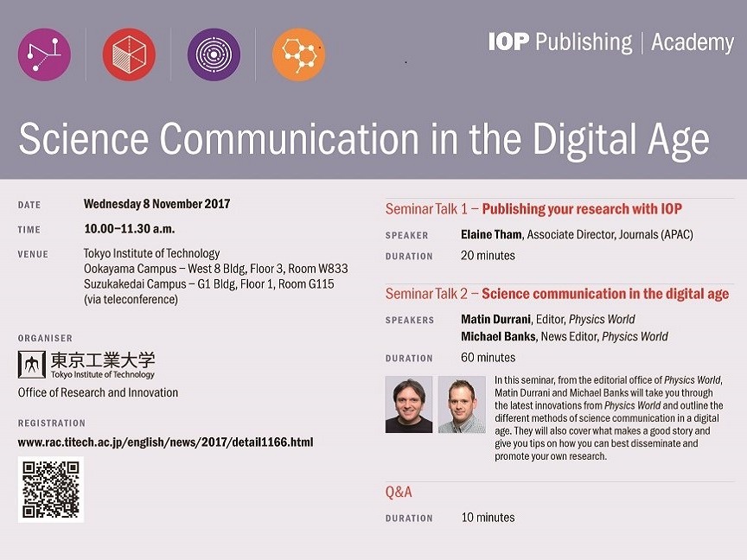
Task: Click the Seminar Talk 2 heading
Action: 557,293
